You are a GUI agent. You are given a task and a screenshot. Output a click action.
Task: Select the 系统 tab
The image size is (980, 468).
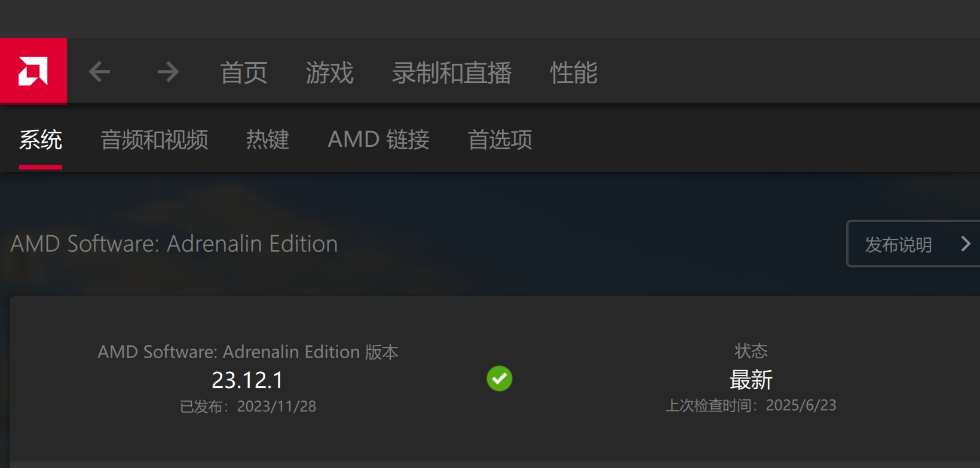(x=40, y=140)
